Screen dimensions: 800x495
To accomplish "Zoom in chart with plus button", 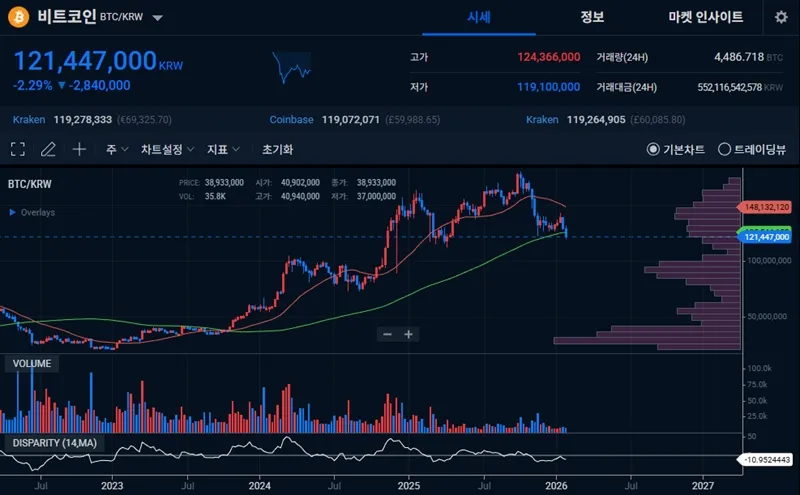I will click(x=409, y=334).
